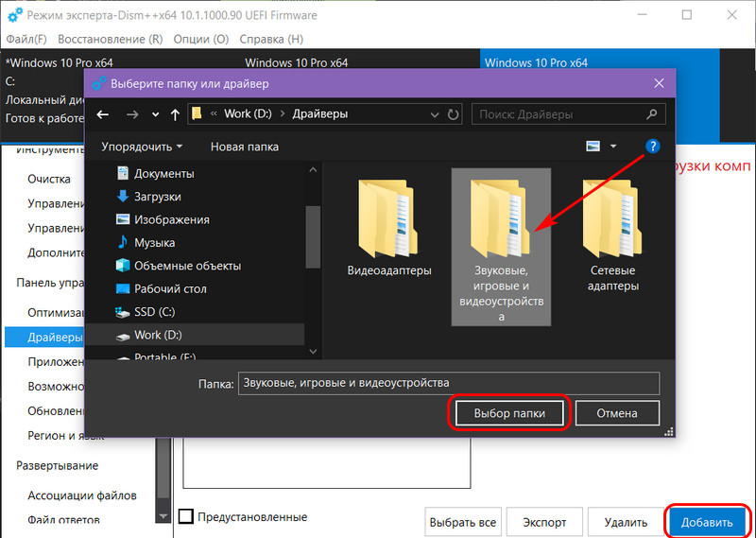Open the Справка (H) menu
This screenshot has height=538, width=756.
click(x=271, y=39)
